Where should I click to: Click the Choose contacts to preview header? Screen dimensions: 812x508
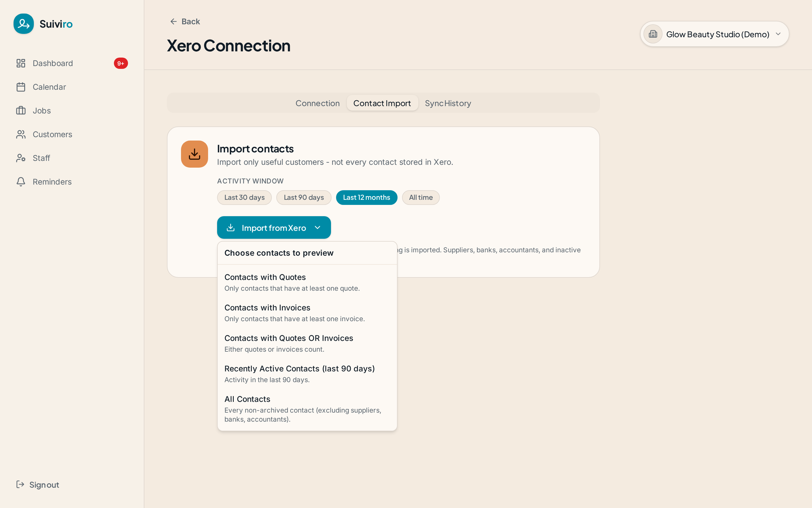tap(279, 253)
